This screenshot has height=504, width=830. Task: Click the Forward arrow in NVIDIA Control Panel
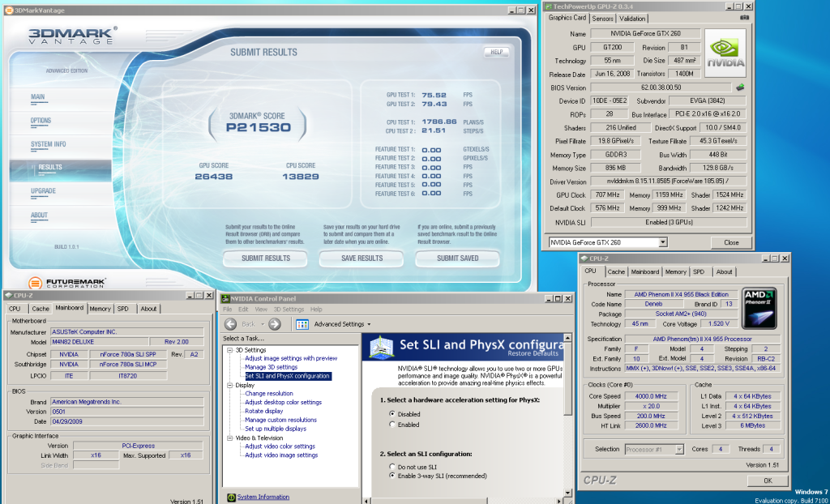coord(274,324)
